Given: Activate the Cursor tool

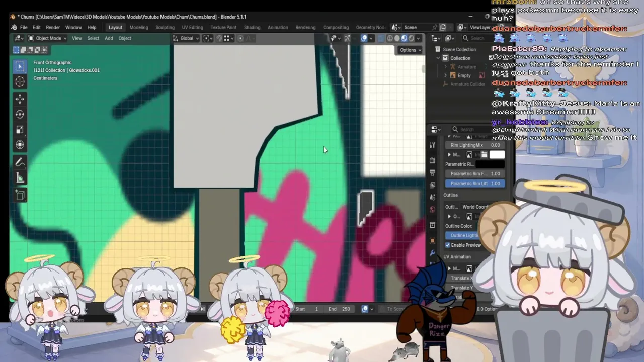Looking at the screenshot, I should (20, 81).
